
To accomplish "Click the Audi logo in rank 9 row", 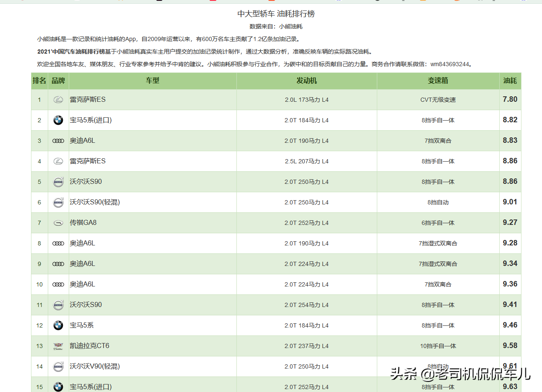I will pos(58,264).
